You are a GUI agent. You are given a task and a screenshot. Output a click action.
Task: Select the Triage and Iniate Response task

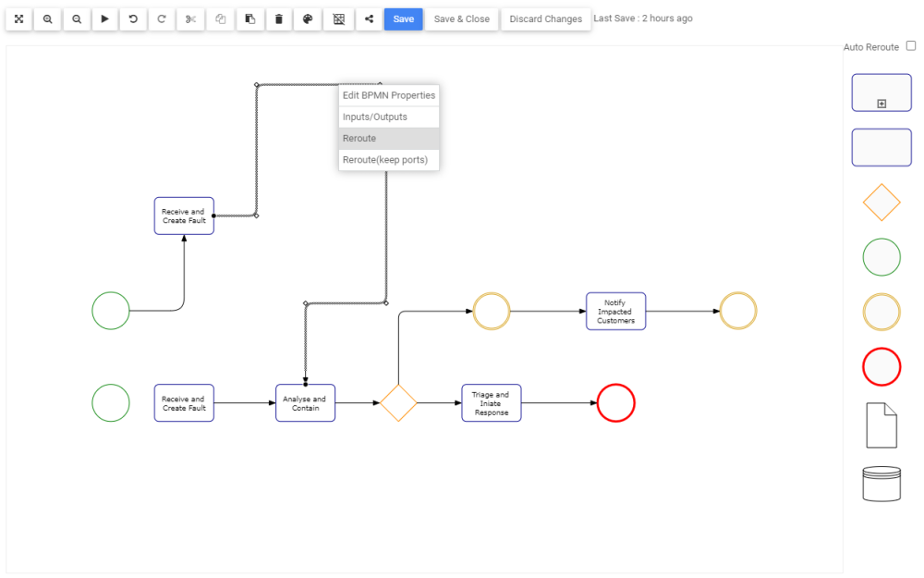tap(492, 403)
